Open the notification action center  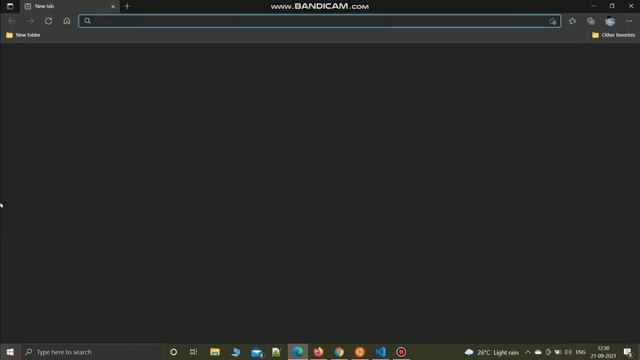[628, 352]
